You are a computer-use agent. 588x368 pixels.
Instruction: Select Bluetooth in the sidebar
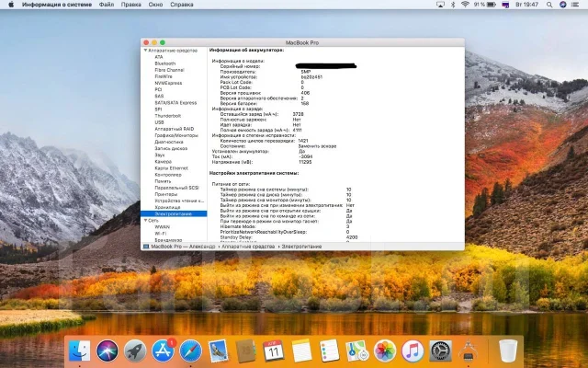pyautogui.click(x=165, y=63)
